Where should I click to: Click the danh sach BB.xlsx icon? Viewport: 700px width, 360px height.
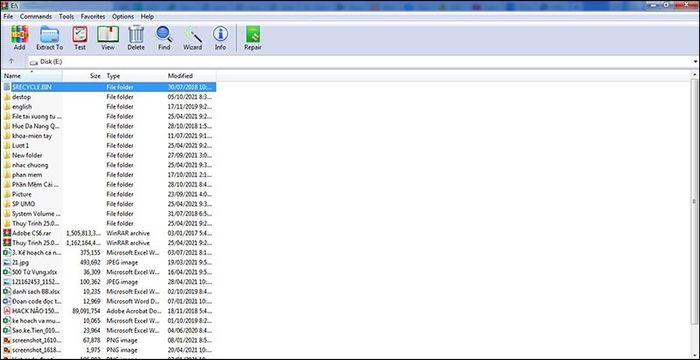(7, 292)
